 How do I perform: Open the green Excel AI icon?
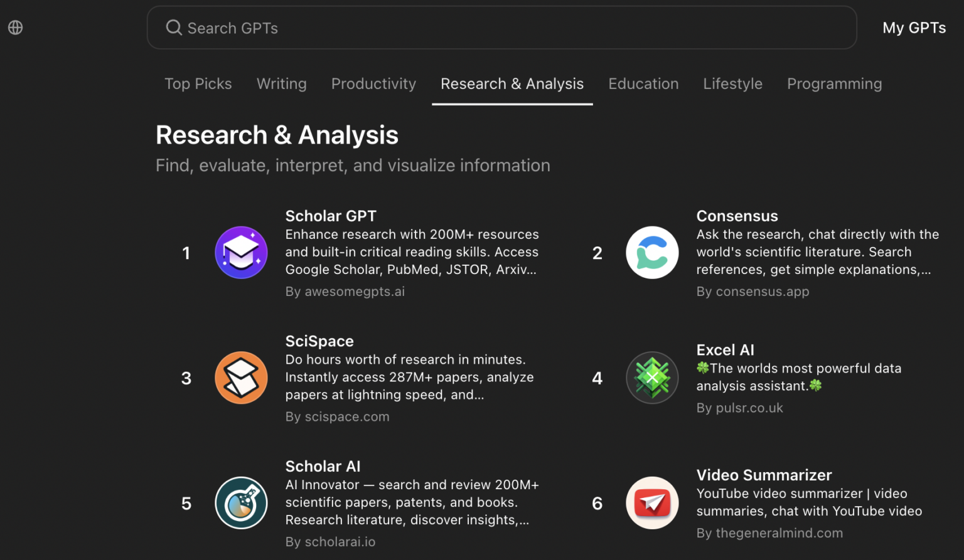coord(652,378)
